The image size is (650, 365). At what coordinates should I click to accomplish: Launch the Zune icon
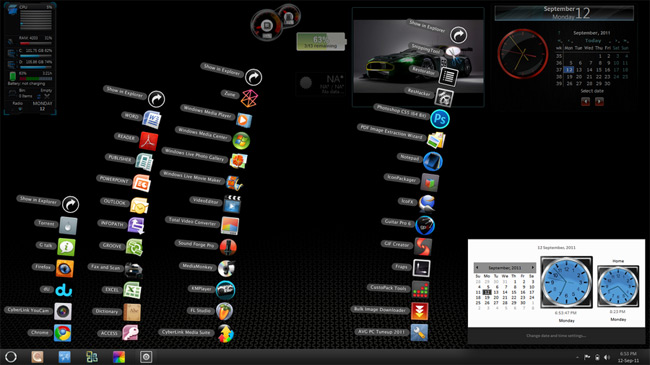coord(250,98)
